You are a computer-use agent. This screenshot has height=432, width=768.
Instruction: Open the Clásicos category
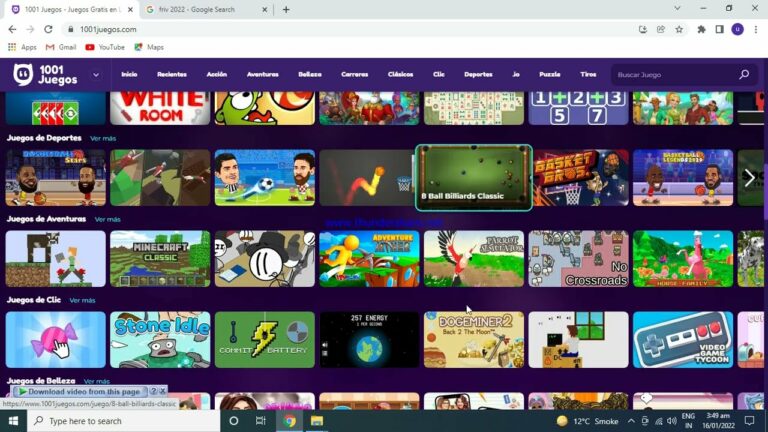[401, 74]
